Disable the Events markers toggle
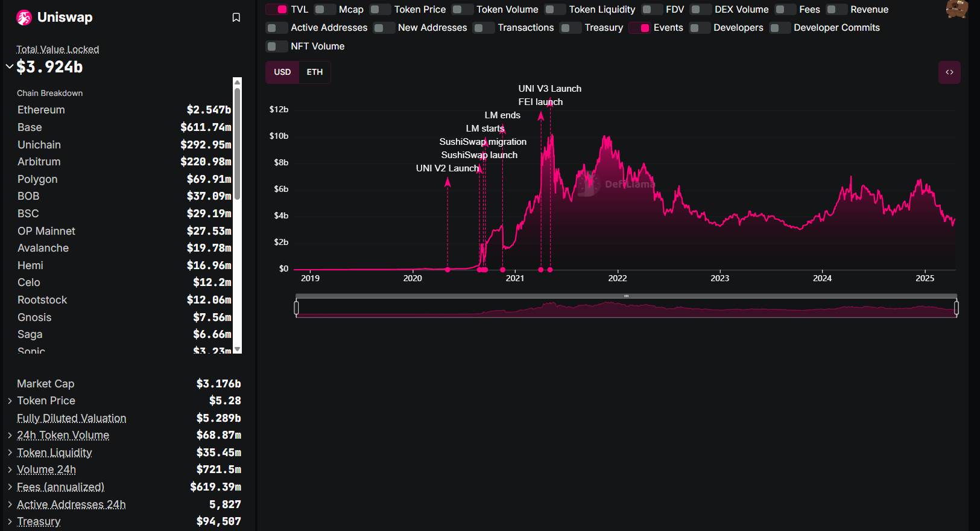980x531 pixels. point(640,28)
